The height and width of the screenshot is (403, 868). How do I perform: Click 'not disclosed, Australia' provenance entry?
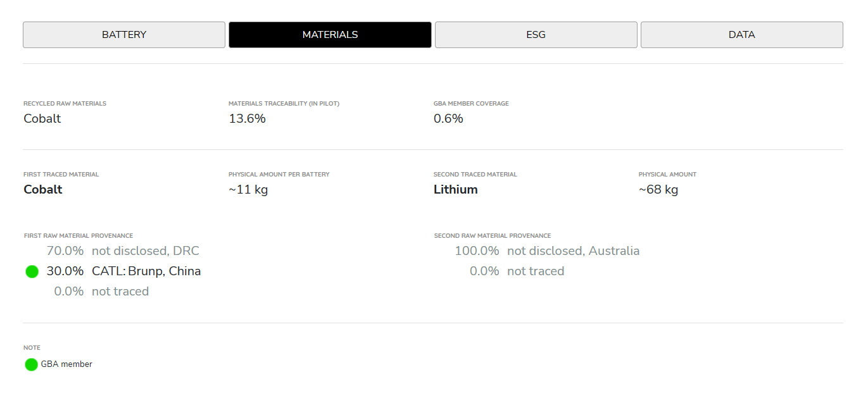(573, 251)
